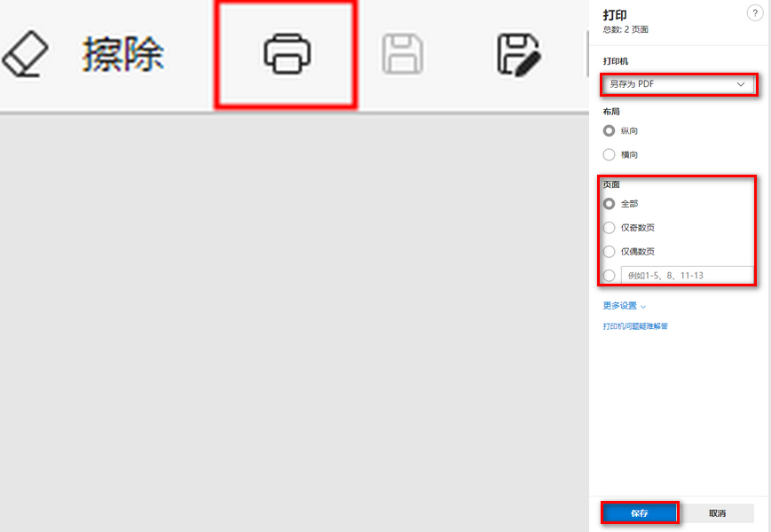
Task: Click the Save As icon with pencil
Action: click(x=519, y=53)
